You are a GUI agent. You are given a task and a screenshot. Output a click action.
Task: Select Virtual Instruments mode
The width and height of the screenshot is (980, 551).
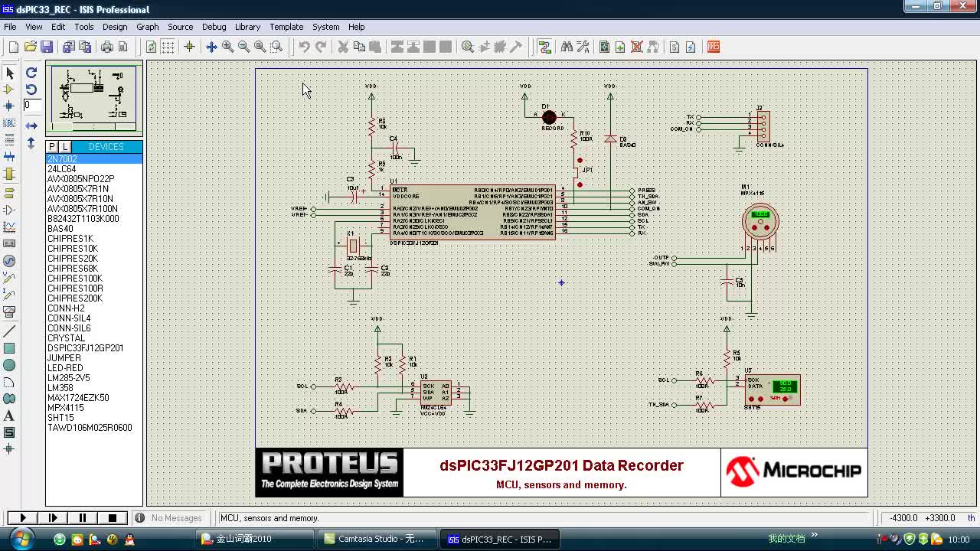9,312
